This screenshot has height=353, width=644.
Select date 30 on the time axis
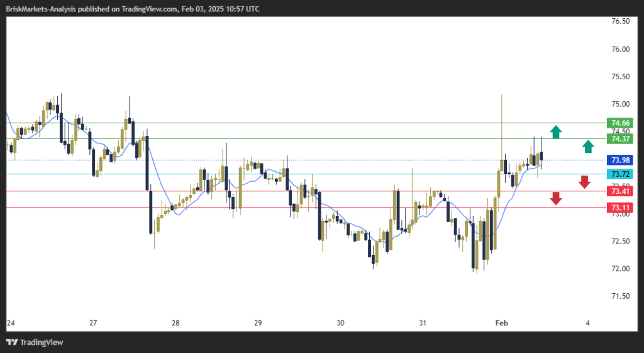pyautogui.click(x=340, y=323)
